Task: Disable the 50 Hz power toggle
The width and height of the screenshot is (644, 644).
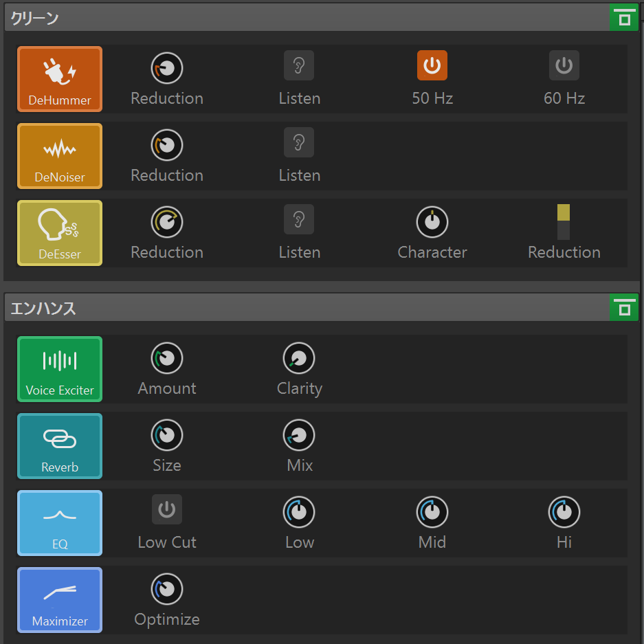Action: (x=432, y=65)
